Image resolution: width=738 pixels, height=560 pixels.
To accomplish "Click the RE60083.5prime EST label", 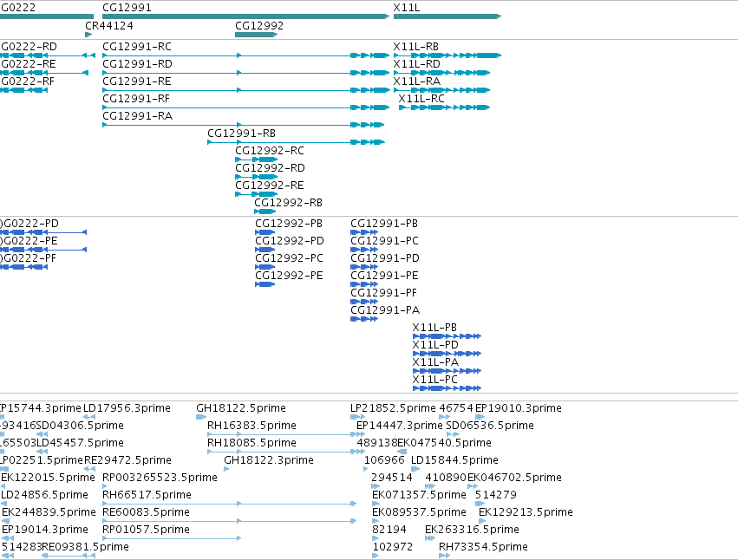I will pyautogui.click(x=146, y=513).
